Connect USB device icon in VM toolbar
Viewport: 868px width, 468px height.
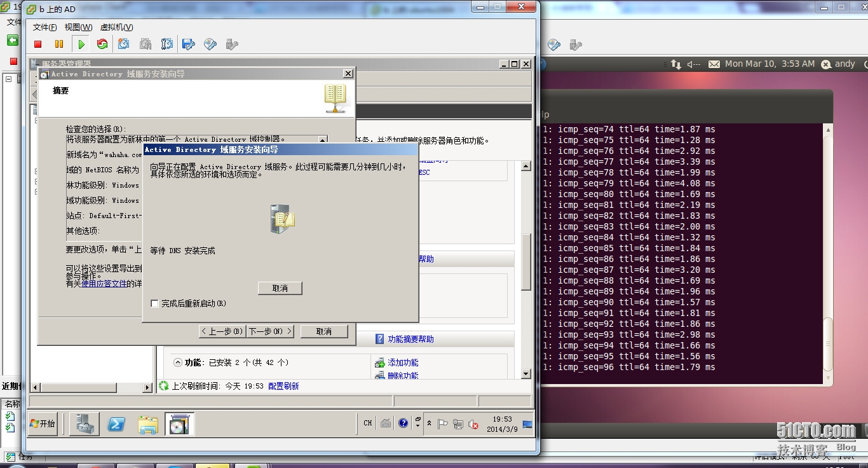[232, 44]
